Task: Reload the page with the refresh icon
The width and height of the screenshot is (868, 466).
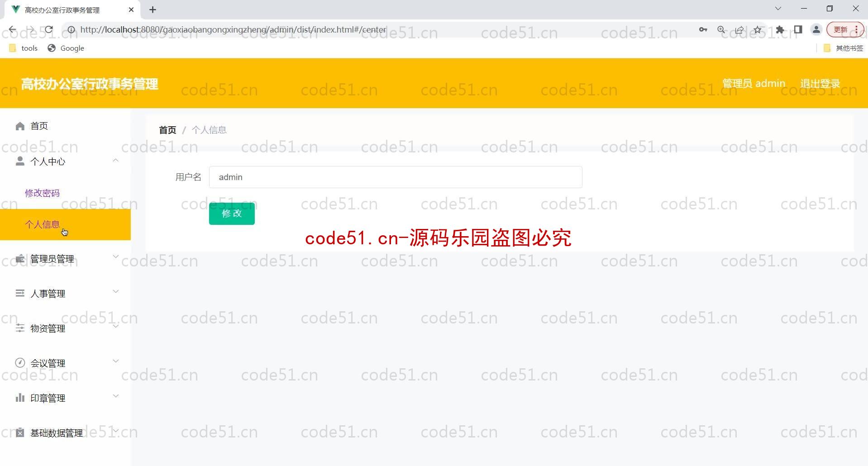Action: (49, 30)
